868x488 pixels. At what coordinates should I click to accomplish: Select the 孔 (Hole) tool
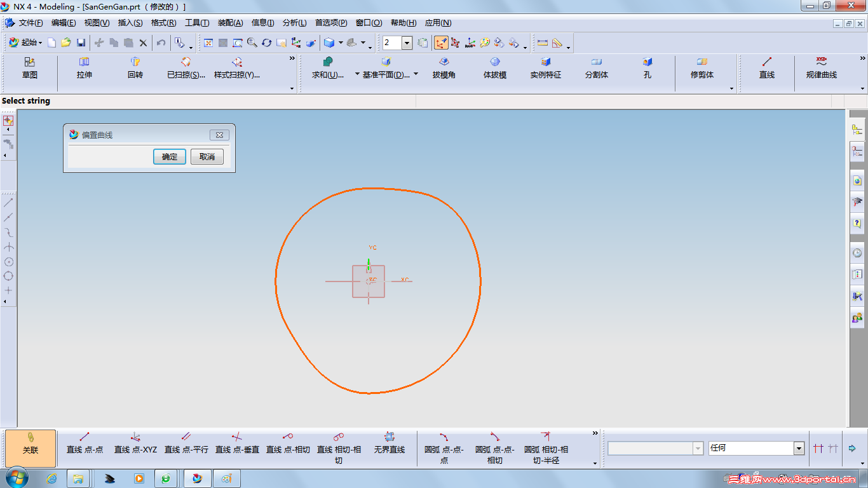(x=647, y=68)
